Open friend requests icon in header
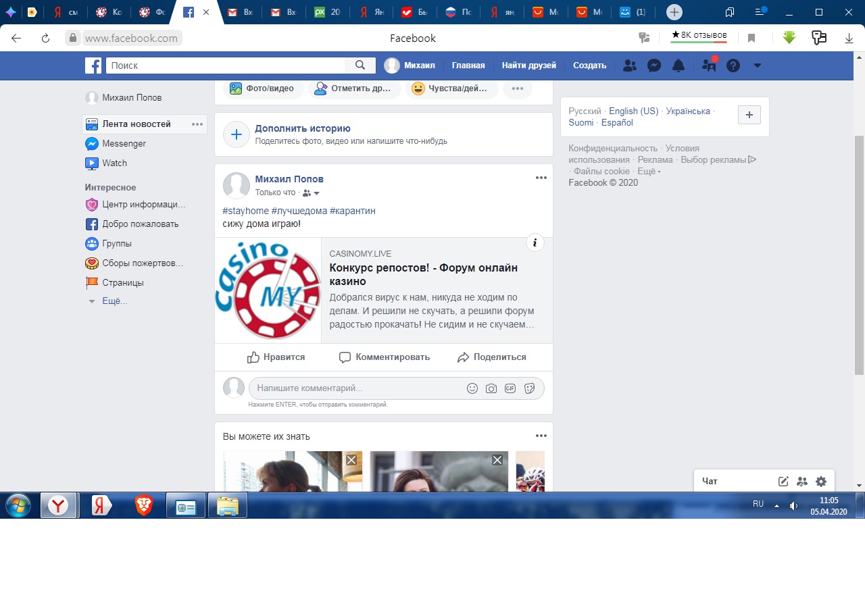 (x=629, y=66)
